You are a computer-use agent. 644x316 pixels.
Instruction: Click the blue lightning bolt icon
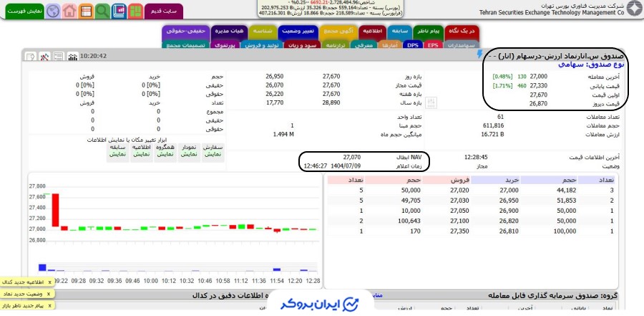pyautogui.click(x=489, y=54)
